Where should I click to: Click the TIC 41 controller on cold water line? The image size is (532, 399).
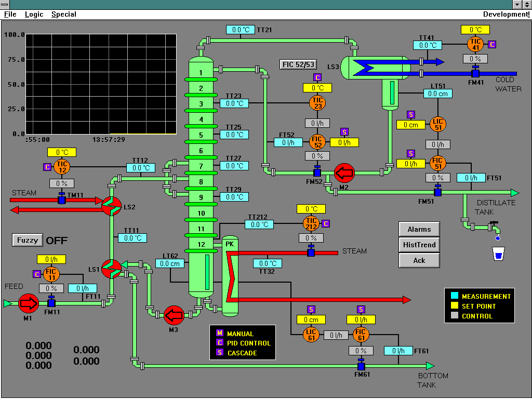pos(476,45)
